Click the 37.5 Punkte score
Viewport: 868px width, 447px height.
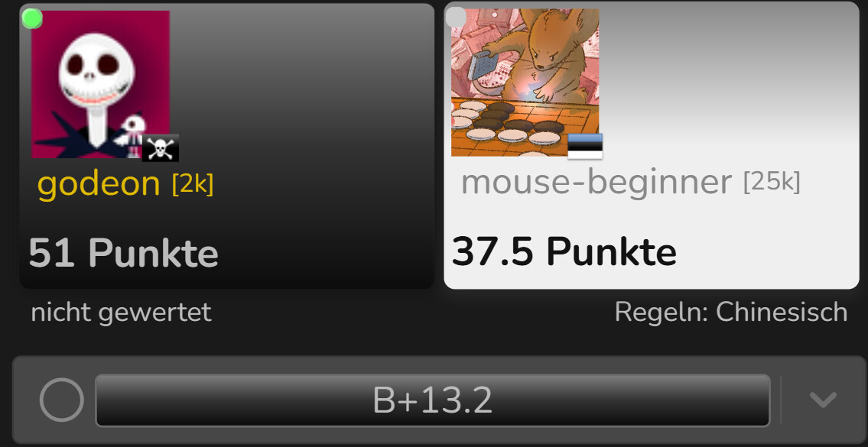pos(564,251)
